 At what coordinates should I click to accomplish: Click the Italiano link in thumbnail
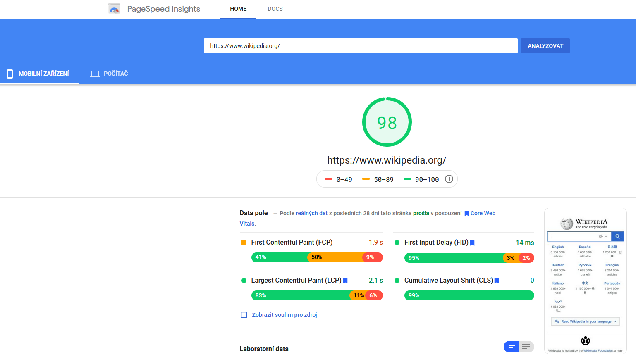pos(558,283)
